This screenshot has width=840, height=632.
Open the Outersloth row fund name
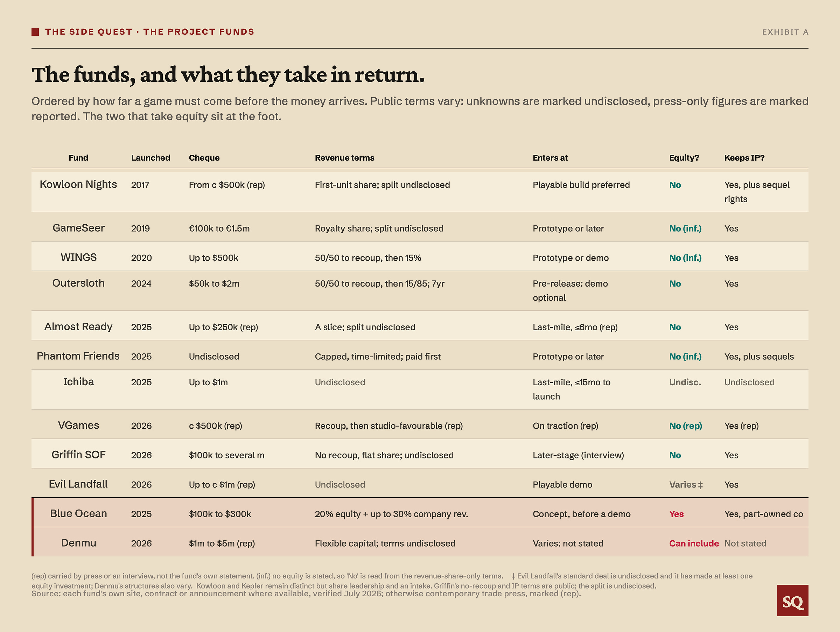78,283
